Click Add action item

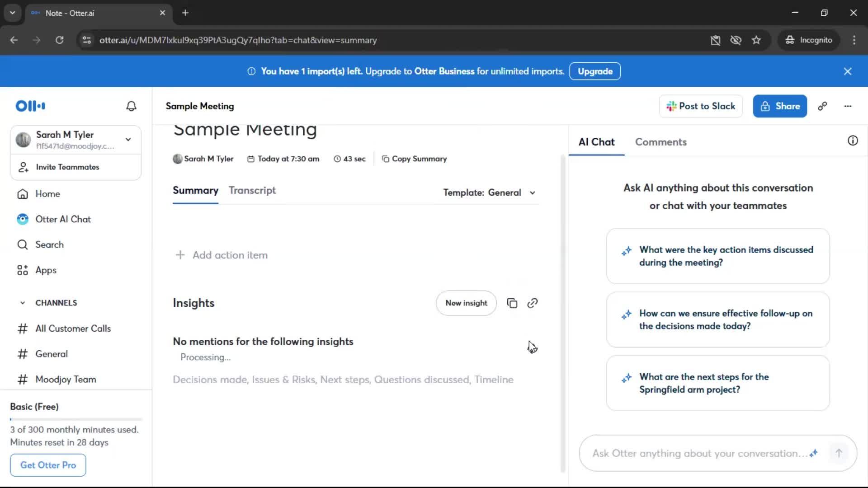(x=230, y=255)
